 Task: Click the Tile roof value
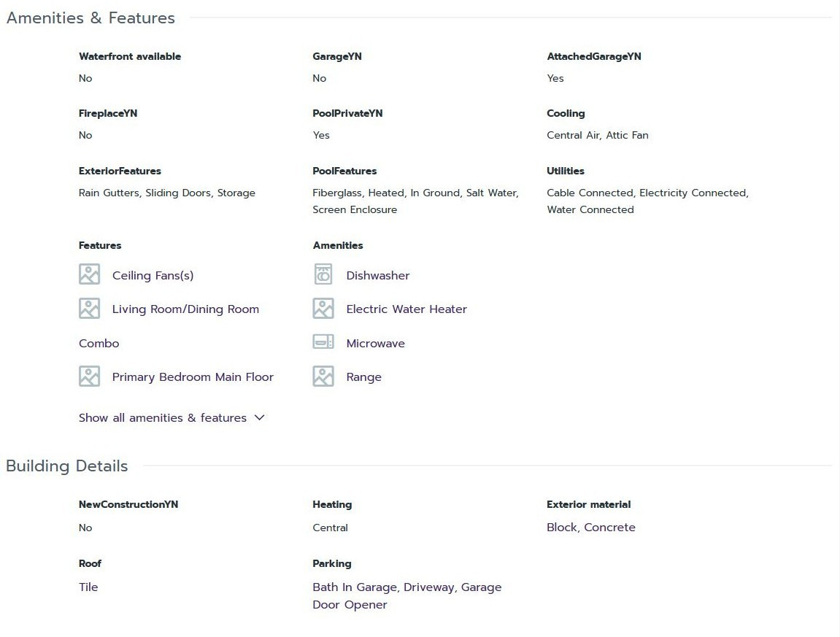point(88,587)
